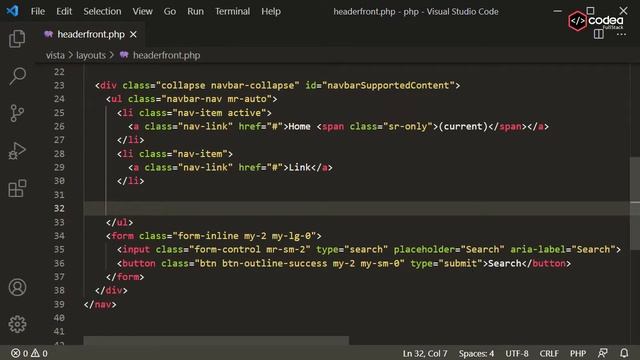Open the feedback icon in status bar
Image resolution: width=640 pixels, height=360 pixels.
pyautogui.click(x=602, y=353)
